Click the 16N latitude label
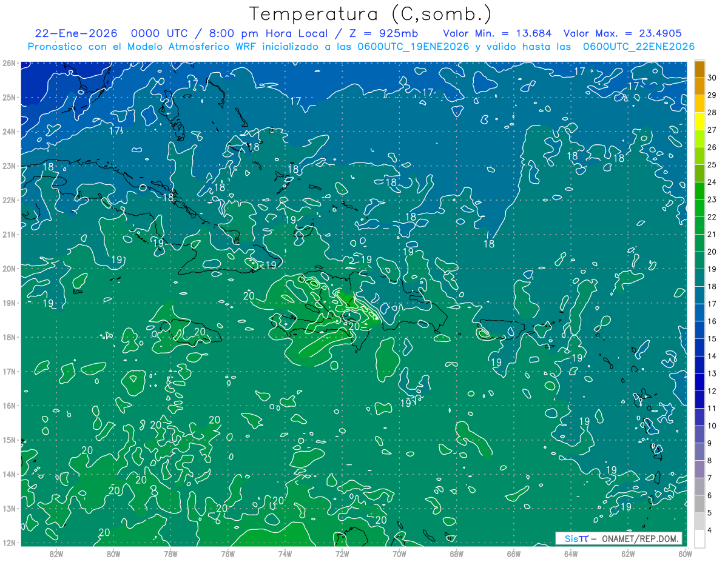 9,406
